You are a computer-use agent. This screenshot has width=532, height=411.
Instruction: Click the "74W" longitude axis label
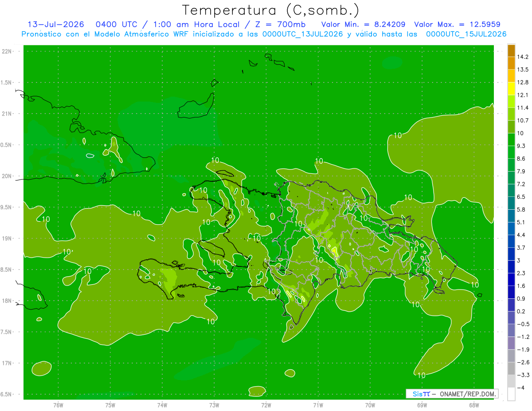162,405
